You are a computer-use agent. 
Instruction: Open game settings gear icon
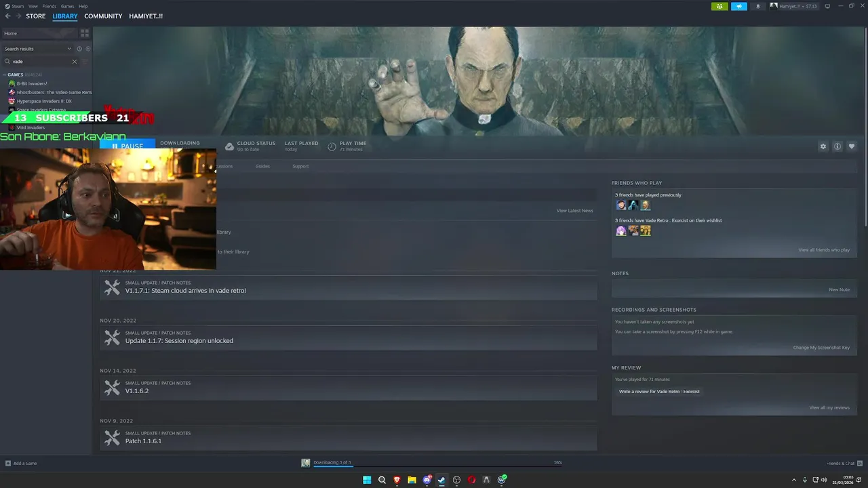click(823, 146)
